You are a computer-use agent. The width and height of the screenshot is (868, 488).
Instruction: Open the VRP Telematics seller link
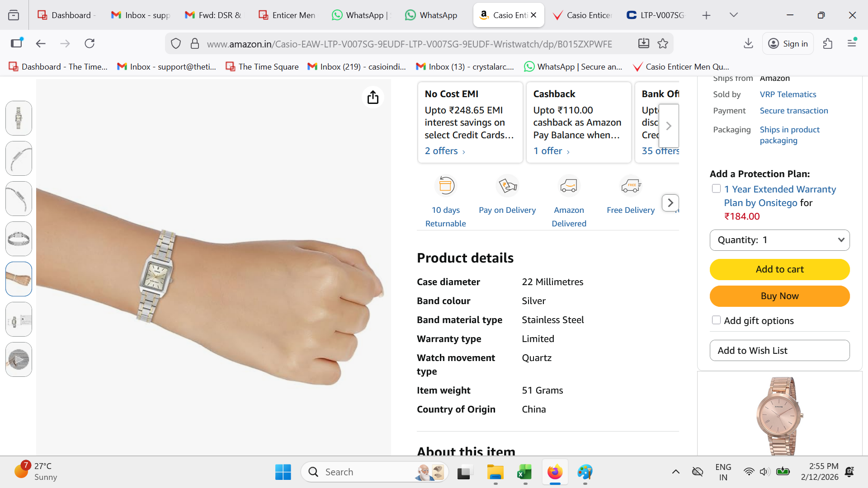point(788,94)
